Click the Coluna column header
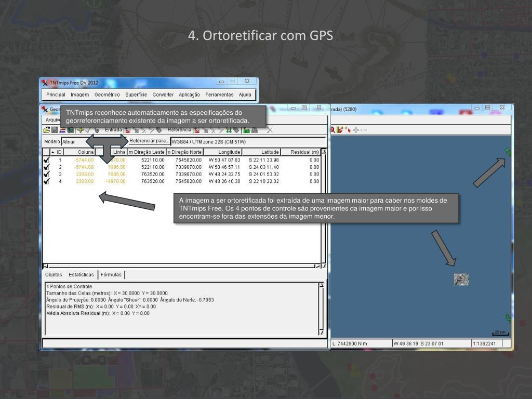 (x=79, y=152)
